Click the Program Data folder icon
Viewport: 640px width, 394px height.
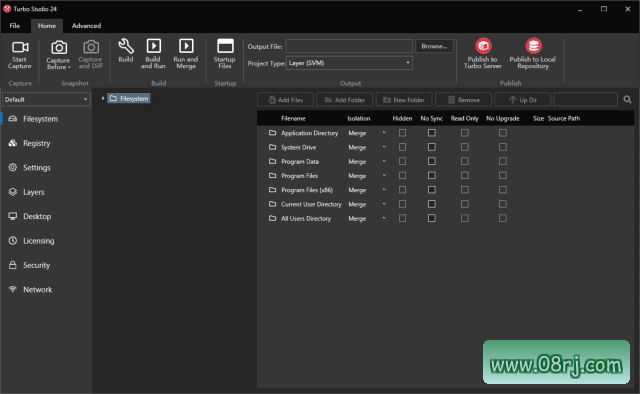272,161
